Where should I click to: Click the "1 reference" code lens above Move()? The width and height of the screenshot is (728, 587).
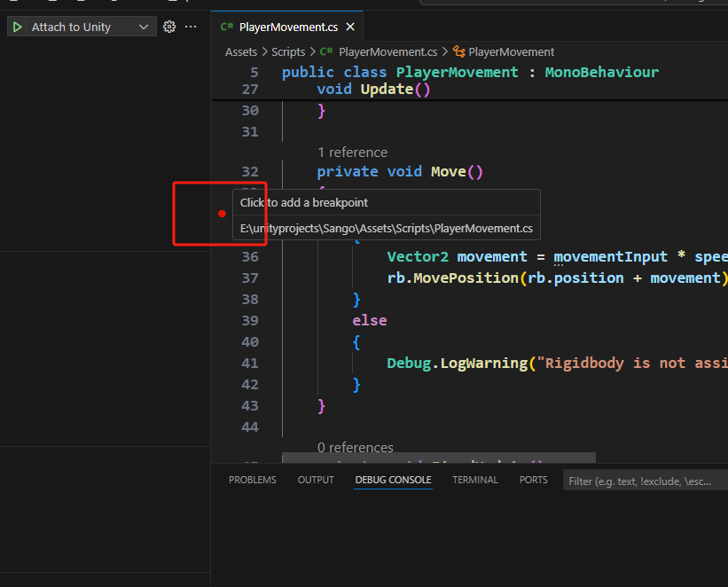(352, 152)
